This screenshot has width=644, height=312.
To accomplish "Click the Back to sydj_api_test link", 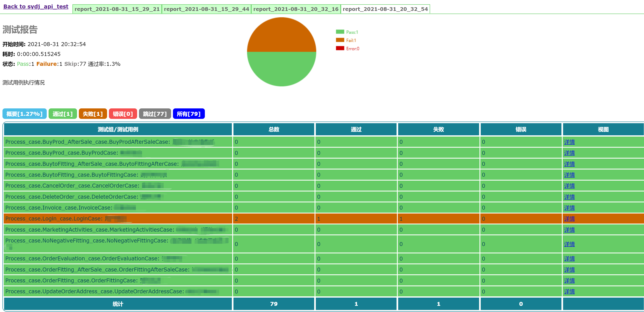I will click(36, 7).
